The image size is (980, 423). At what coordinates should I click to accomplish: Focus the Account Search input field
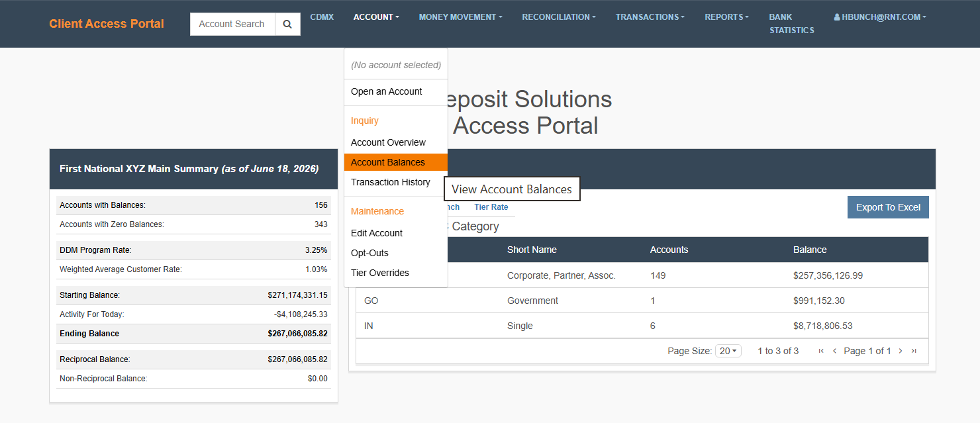[x=232, y=24]
